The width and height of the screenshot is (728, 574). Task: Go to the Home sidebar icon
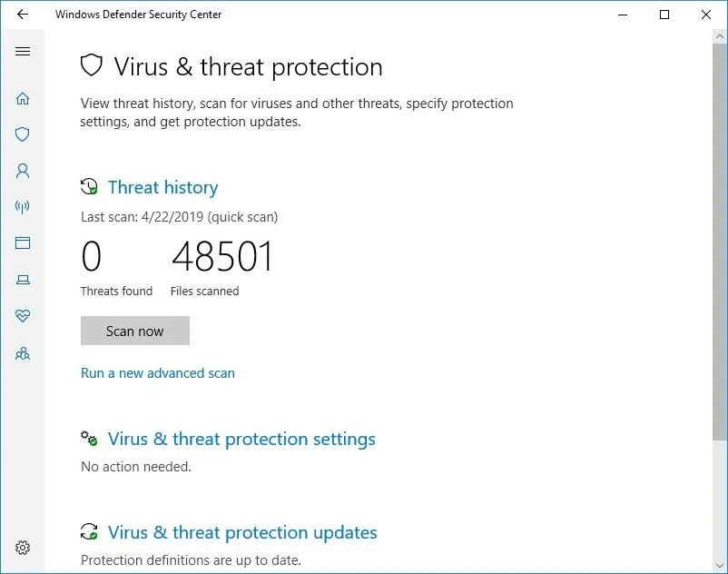(23, 98)
